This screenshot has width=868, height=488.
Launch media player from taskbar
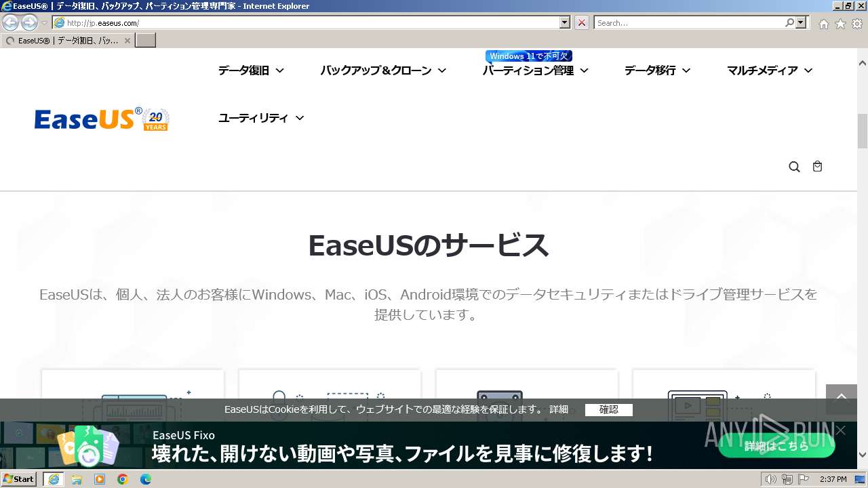point(100,479)
